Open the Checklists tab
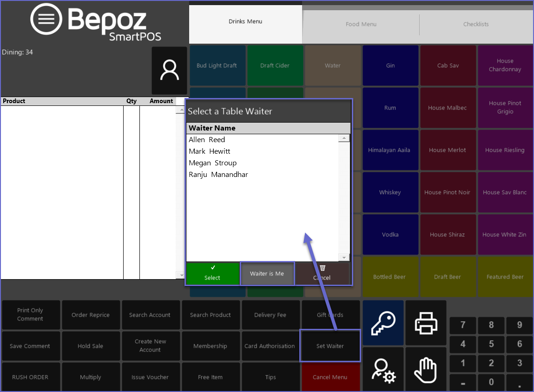This screenshot has width=534, height=392. [476, 24]
